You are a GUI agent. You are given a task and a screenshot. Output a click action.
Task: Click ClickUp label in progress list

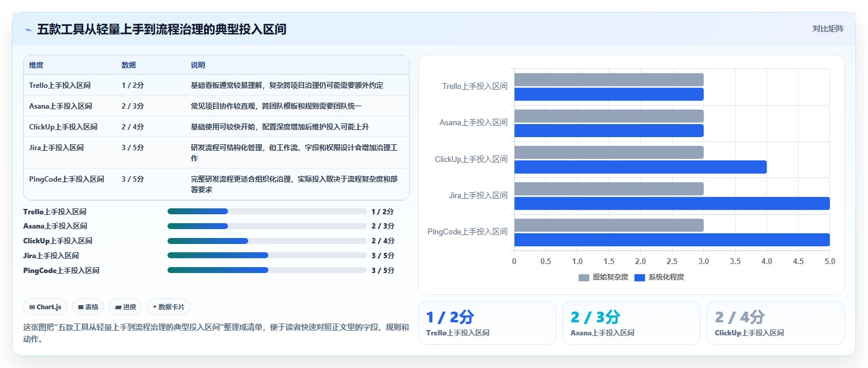coord(58,241)
